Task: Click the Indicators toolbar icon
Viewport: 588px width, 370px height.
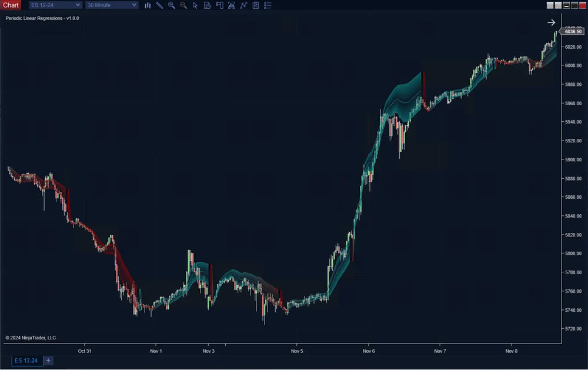Action: coord(231,5)
